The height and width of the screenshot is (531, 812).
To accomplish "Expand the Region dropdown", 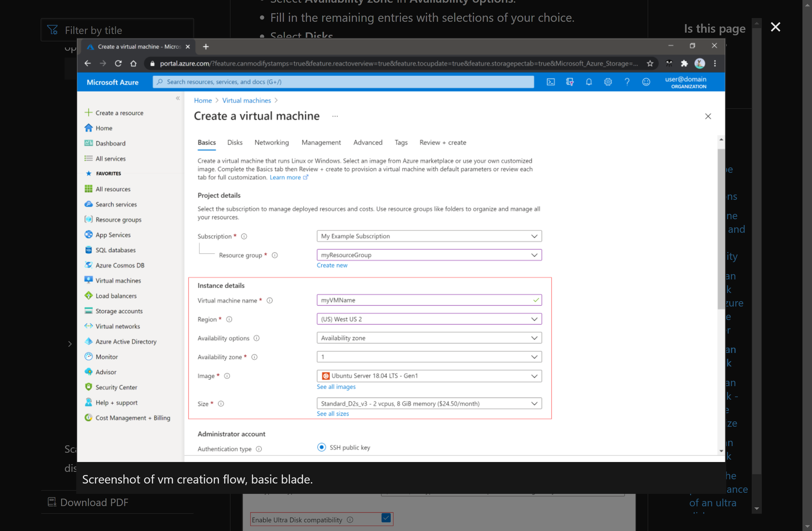I will [429, 319].
